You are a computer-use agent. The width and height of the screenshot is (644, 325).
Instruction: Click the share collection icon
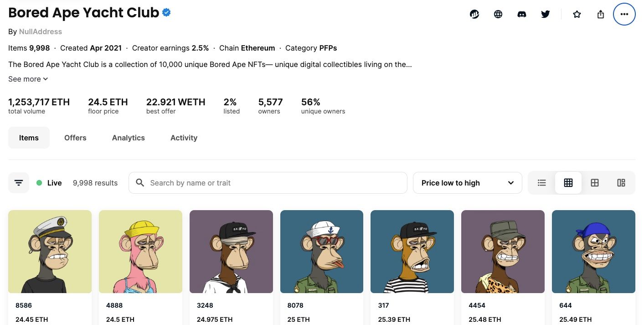(x=601, y=14)
